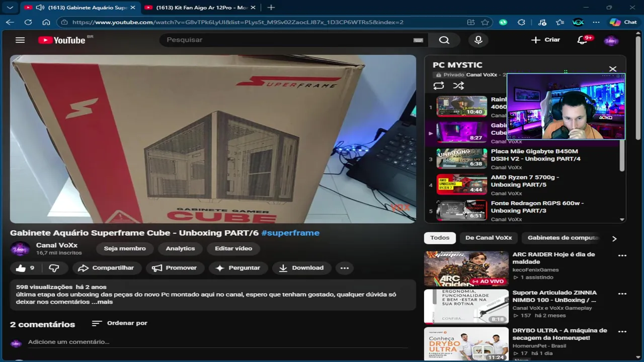Screen dimensions: 644x362
Task: Close the PC MYSTIC playlist panel
Action: (613, 69)
